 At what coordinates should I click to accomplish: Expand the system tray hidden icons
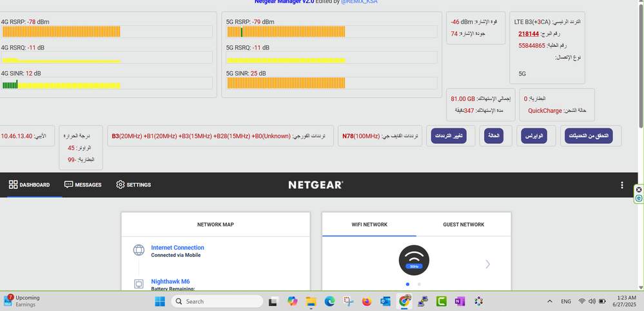pyautogui.click(x=549, y=301)
